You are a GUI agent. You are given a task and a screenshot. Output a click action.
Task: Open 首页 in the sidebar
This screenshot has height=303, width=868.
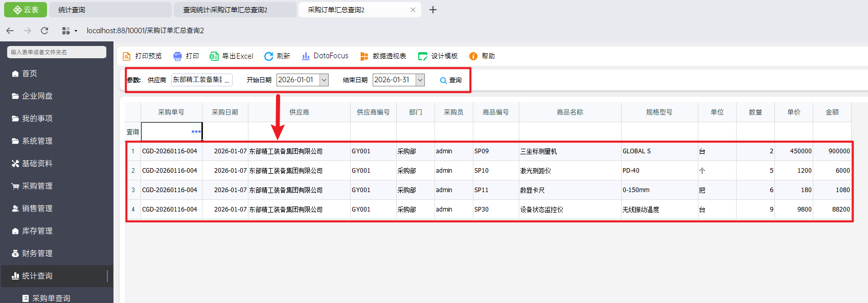pos(57,74)
